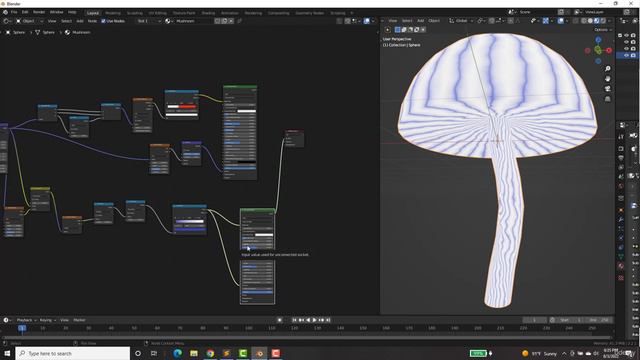This screenshot has width=640, height=360.
Task: Click the zoom magnifier viewport gizmo
Action: pos(608,69)
